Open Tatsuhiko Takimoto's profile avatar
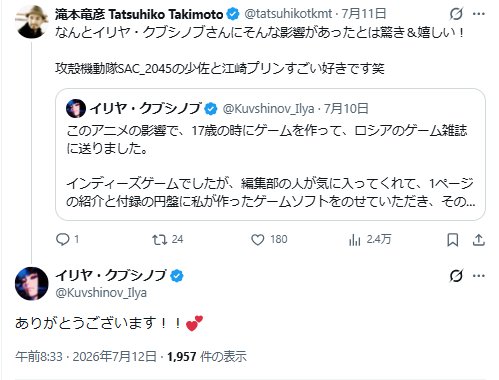 coord(32,22)
